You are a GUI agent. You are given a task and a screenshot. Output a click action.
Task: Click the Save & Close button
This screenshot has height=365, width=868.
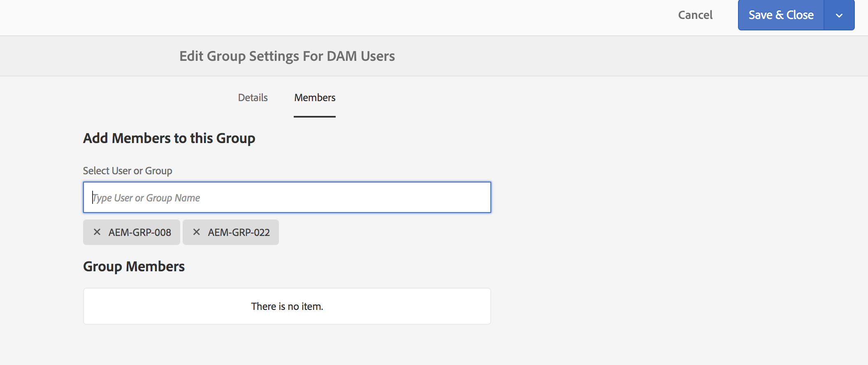(x=781, y=15)
